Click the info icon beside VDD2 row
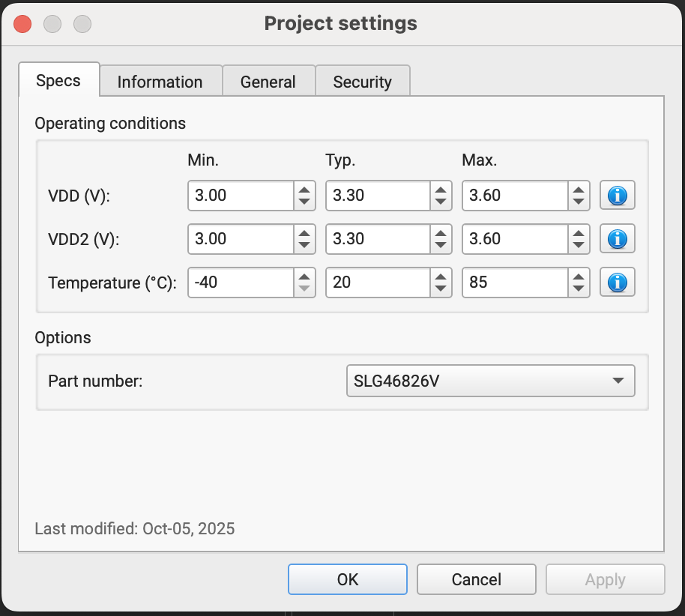Screen dimensions: 685x616 pyautogui.click(x=617, y=239)
